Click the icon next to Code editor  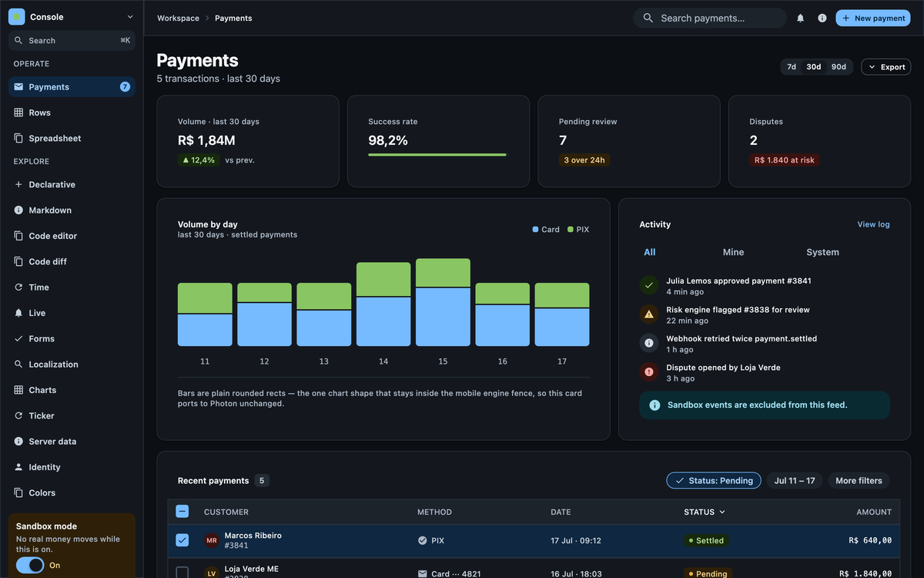click(x=18, y=236)
